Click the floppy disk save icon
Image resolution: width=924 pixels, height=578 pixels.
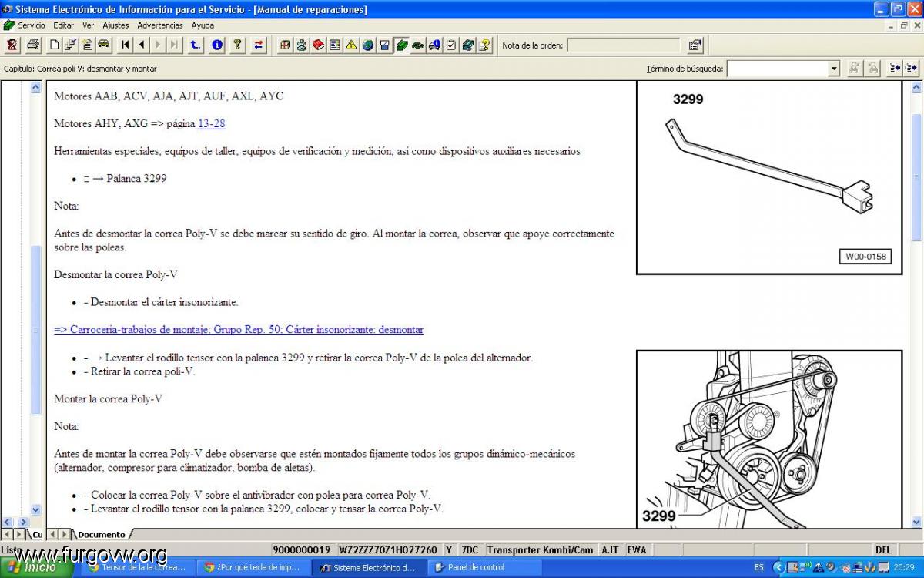point(384,45)
